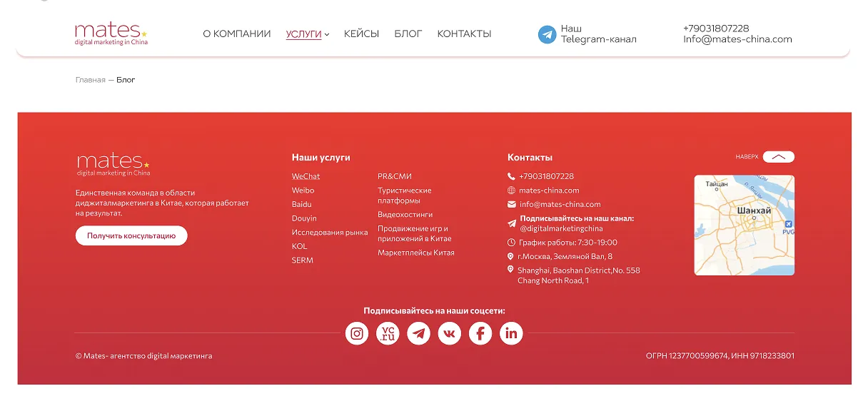Open the Блог menu item
The height and width of the screenshot is (401, 868).
point(408,34)
